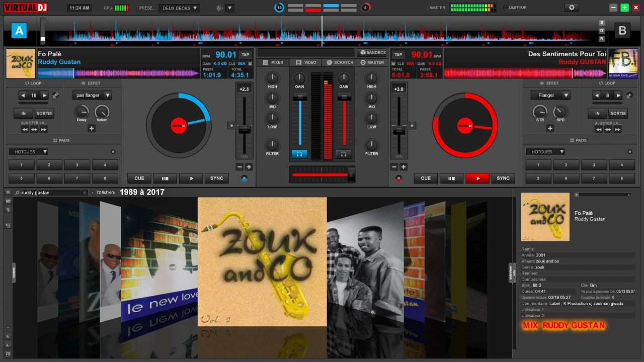The width and height of the screenshot is (644, 362).
Task: Click deck A pitch plus button
Action: coord(249,167)
